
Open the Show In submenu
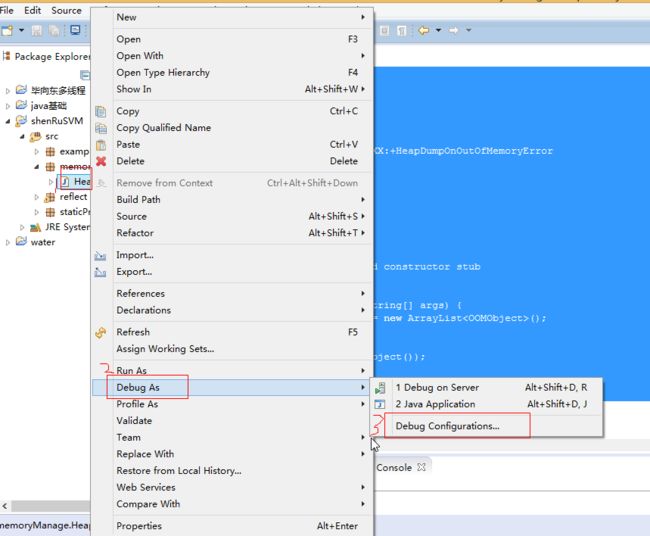233,89
